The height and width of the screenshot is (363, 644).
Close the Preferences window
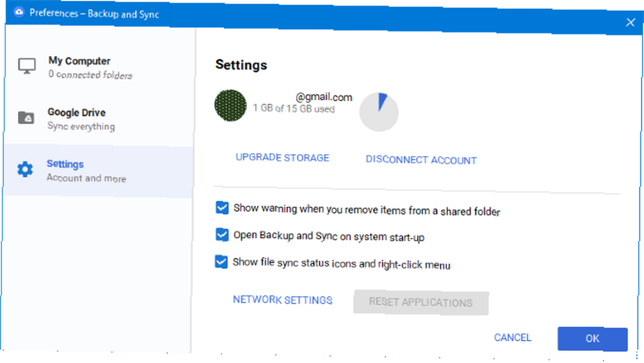(x=630, y=22)
